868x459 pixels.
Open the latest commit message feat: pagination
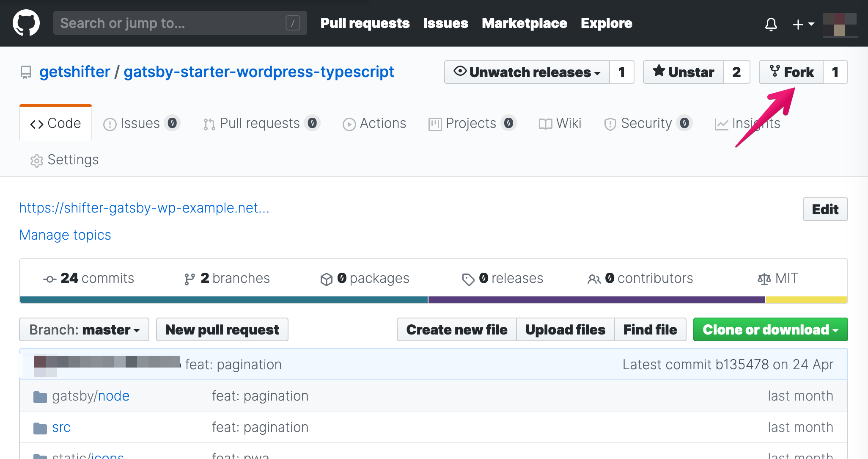pos(233,365)
